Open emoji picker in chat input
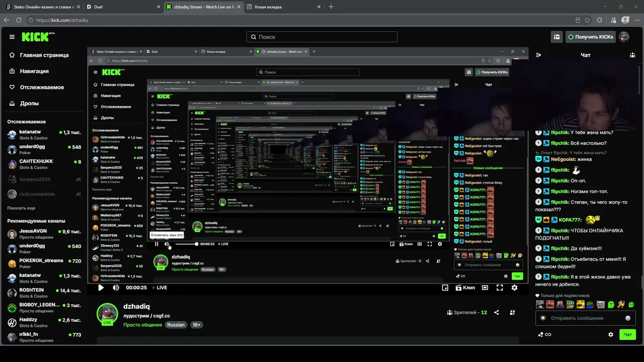The height and width of the screenshot is (362, 644). tap(628, 318)
